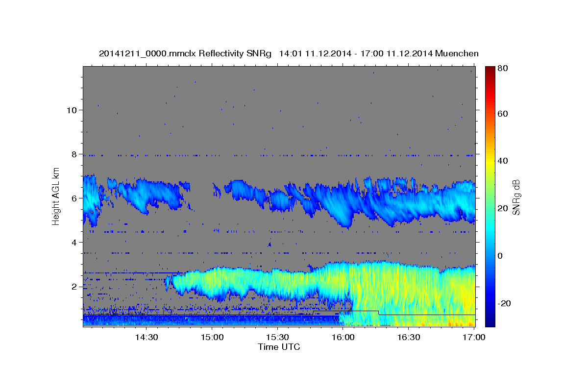588x392 pixels.
Task: Click the 15:30 time tick label
Action: click(x=277, y=337)
